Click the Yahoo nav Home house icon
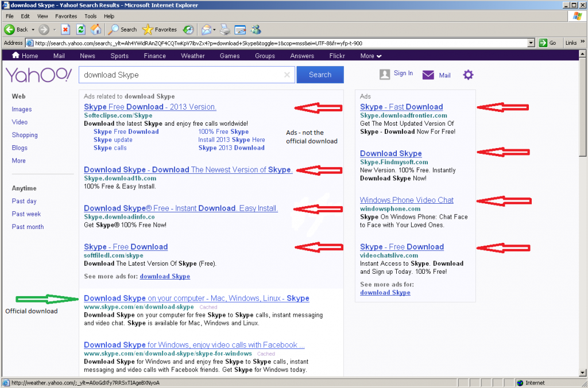Screen dimensions: 588x388 click(x=16, y=55)
